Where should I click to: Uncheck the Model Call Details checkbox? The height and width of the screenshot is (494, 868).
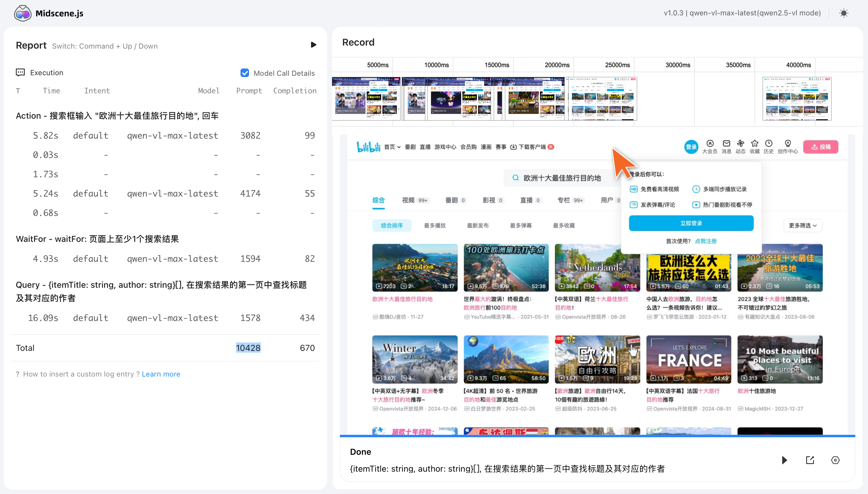point(244,73)
